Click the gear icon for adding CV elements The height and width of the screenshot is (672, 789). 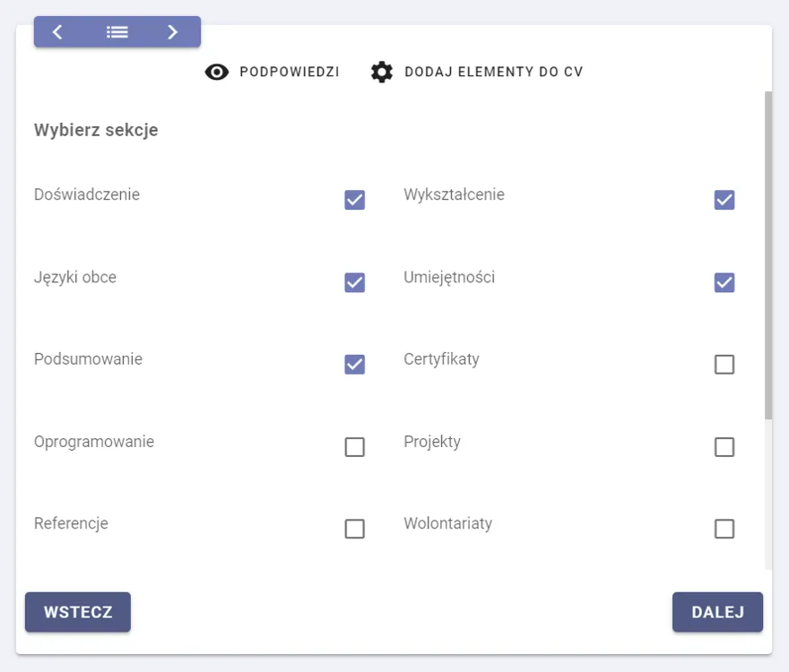[x=382, y=73]
